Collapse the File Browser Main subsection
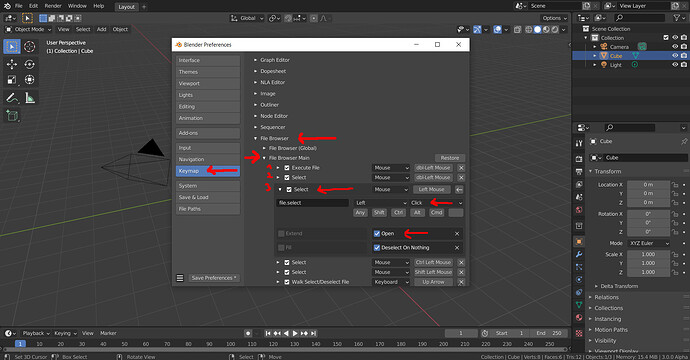 click(x=264, y=158)
